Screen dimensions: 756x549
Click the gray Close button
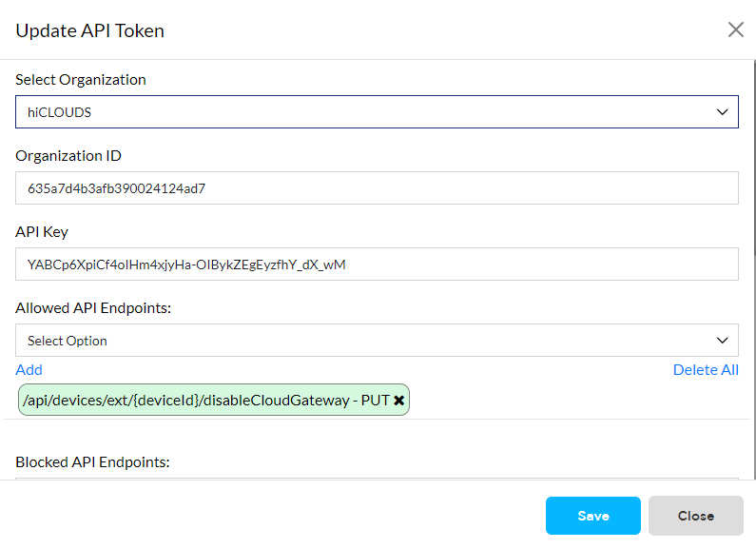(x=696, y=516)
